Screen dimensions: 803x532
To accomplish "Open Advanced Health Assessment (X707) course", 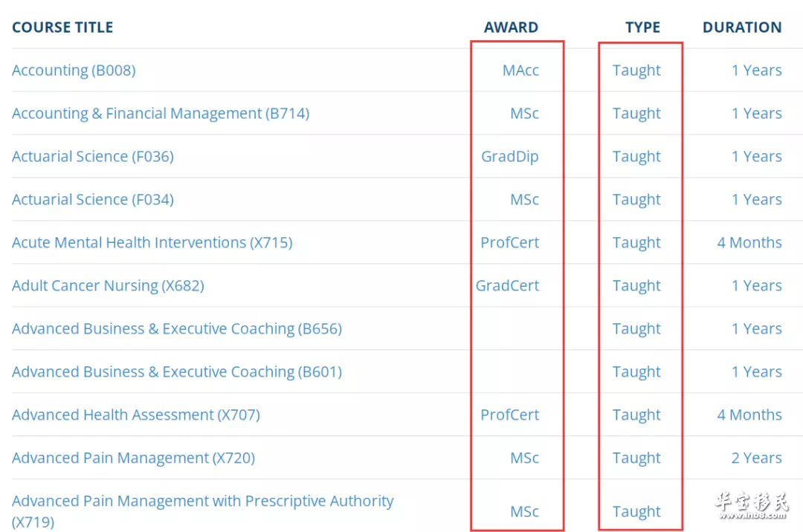I will click(136, 415).
